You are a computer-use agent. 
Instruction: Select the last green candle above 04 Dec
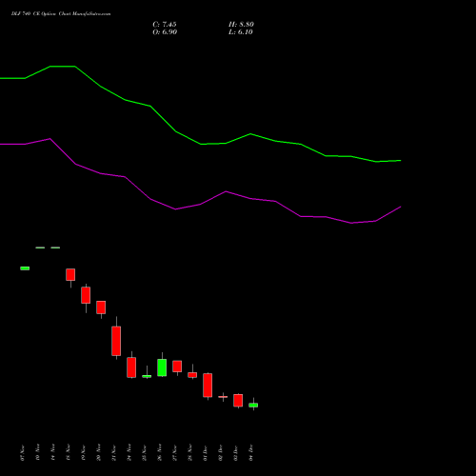point(253,406)
